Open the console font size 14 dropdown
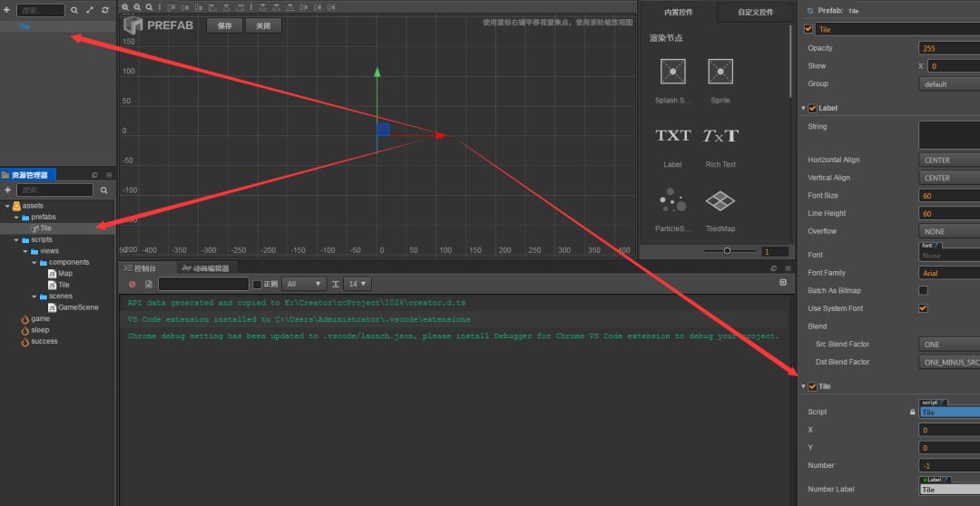Screen dimensions: 980x506 click(357, 284)
